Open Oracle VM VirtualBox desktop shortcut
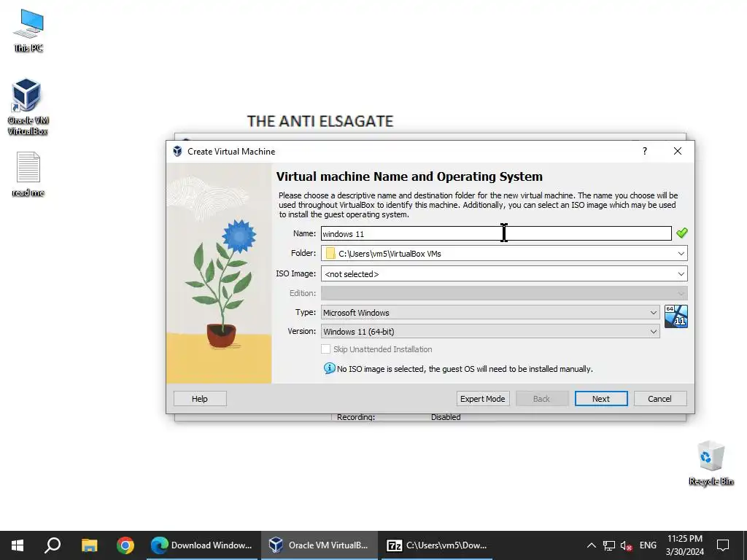 pos(28,106)
